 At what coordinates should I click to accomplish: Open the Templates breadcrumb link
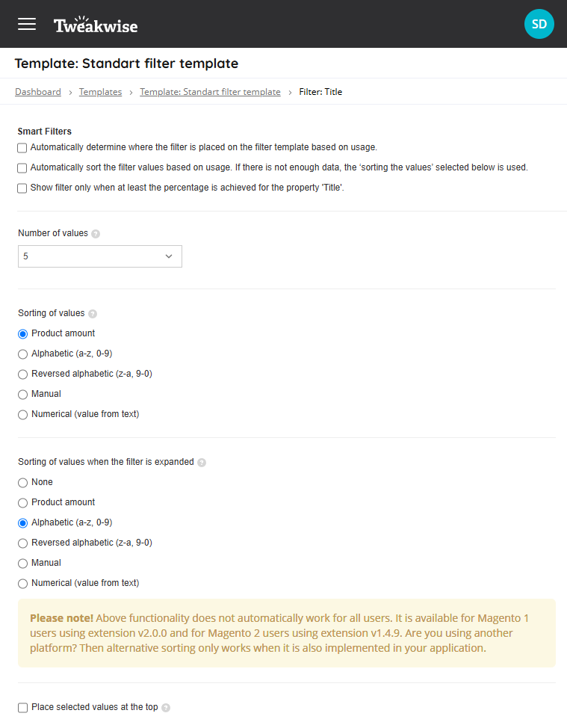click(x=100, y=92)
